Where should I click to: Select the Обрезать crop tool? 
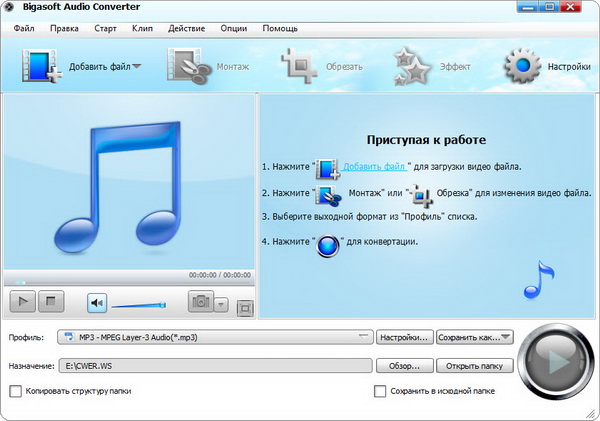299,66
